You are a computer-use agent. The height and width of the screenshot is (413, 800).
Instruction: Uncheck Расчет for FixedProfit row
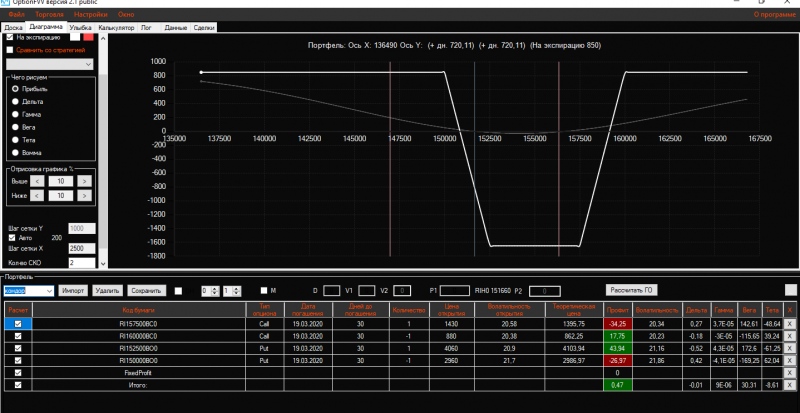(18, 373)
